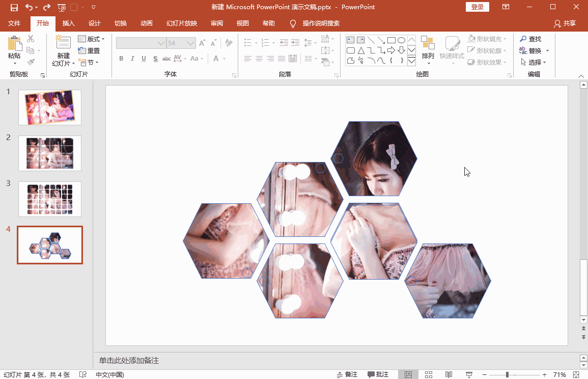The image size is (588, 379).
Task: Click the Save icon in title bar
Action: click(x=14, y=7)
